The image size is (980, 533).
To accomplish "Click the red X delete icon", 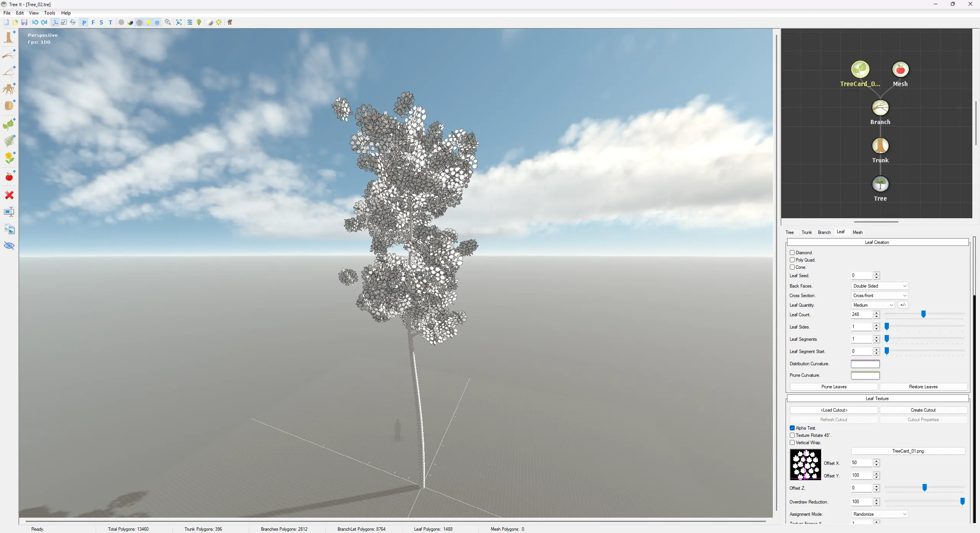I will pos(9,195).
